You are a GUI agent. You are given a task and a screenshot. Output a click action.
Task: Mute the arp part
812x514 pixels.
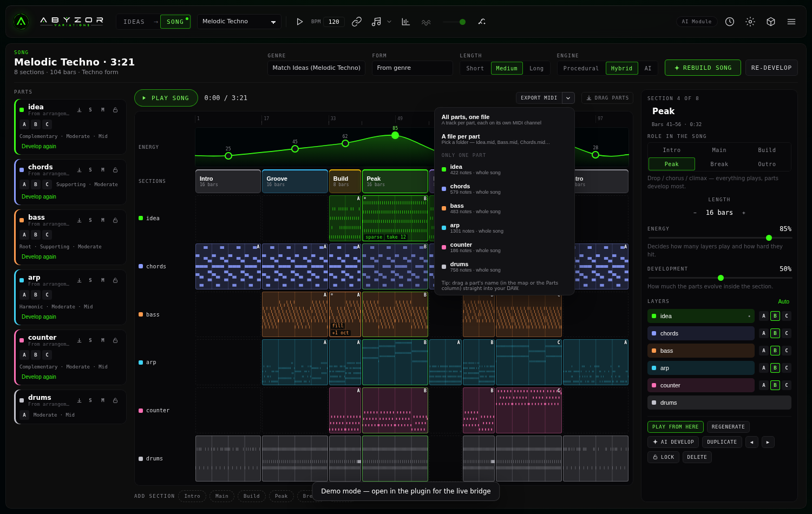point(103,280)
